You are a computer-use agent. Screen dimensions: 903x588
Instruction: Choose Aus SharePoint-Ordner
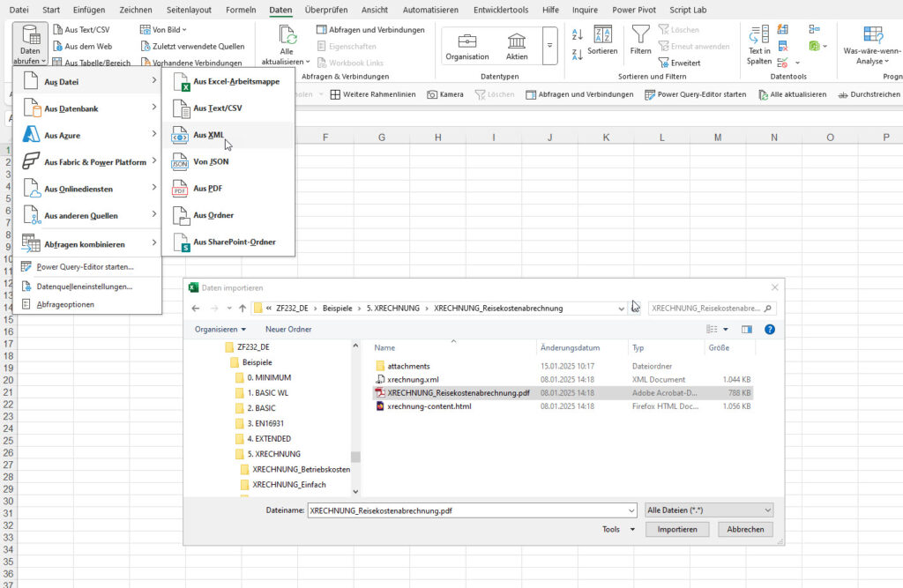pyautogui.click(x=228, y=242)
